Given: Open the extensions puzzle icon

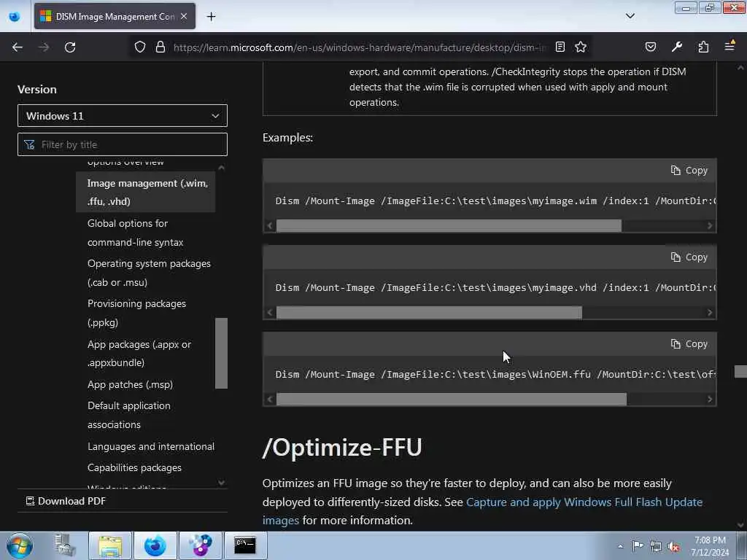Looking at the screenshot, I should (x=703, y=47).
